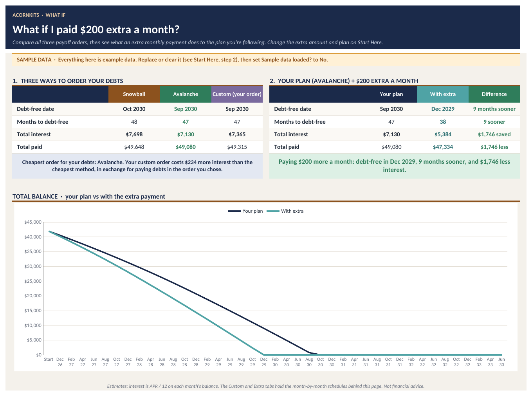Click the green 'Paying $200 more a month' summary
The width and height of the screenshot is (532, 396).
coord(395,166)
